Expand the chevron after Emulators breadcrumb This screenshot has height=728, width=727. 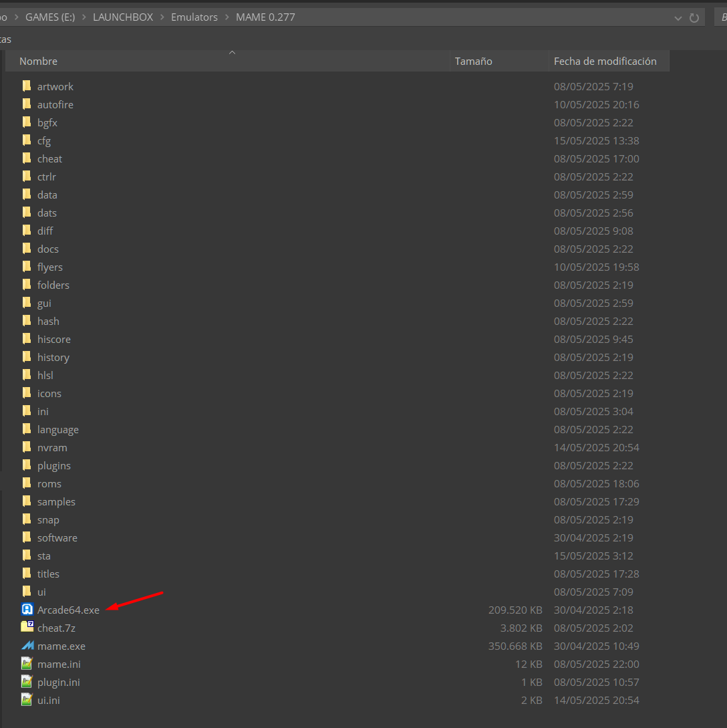point(227,17)
